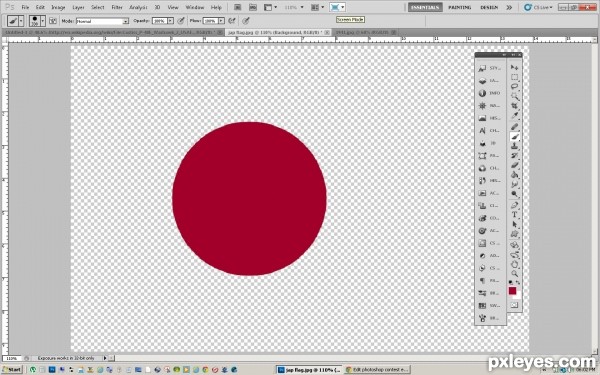Swap foreground and background colors
Screen dimensions: 600x375
pyautogui.click(x=517, y=282)
